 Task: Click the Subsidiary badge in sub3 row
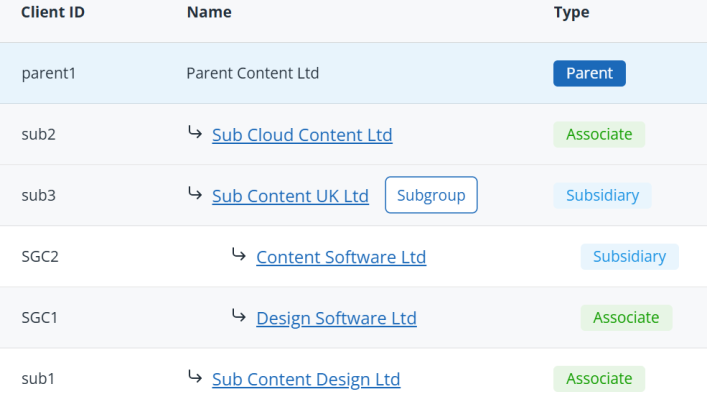pyautogui.click(x=602, y=195)
